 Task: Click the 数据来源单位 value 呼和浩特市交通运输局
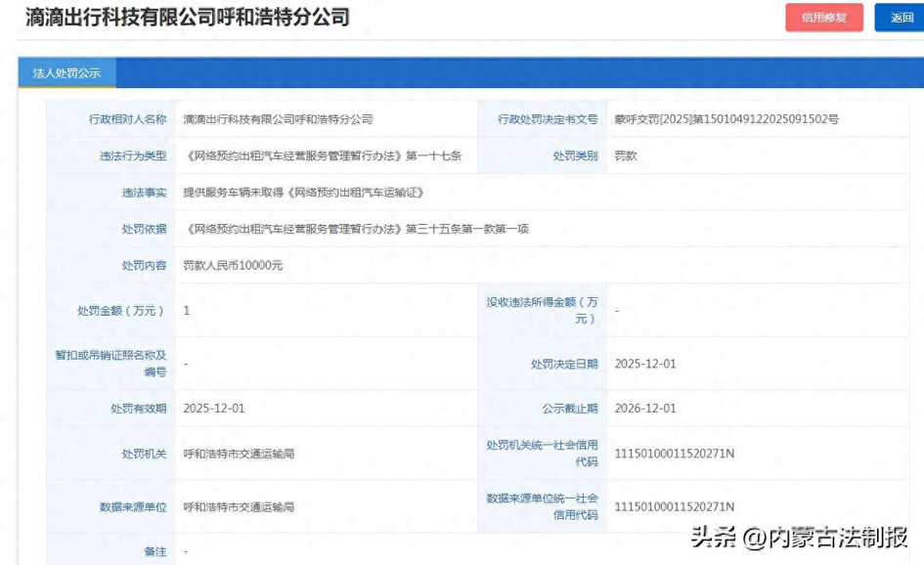click(x=239, y=507)
